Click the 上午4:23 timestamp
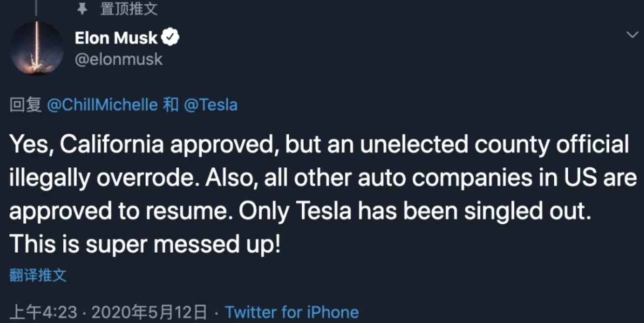This screenshot has height=323, width=644. [x=43, y=312]
